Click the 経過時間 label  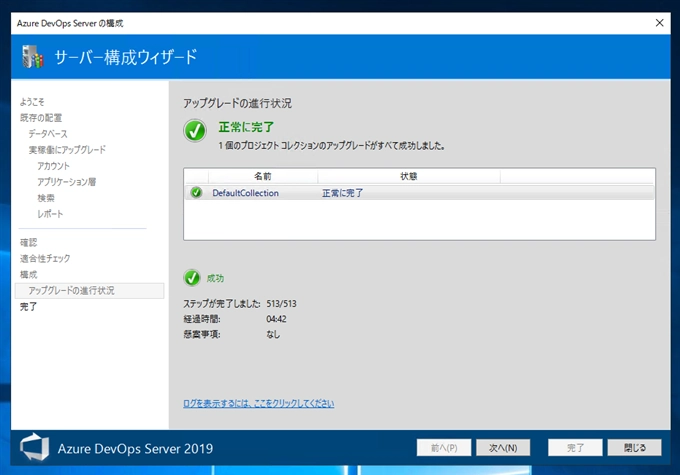point(202,319)
